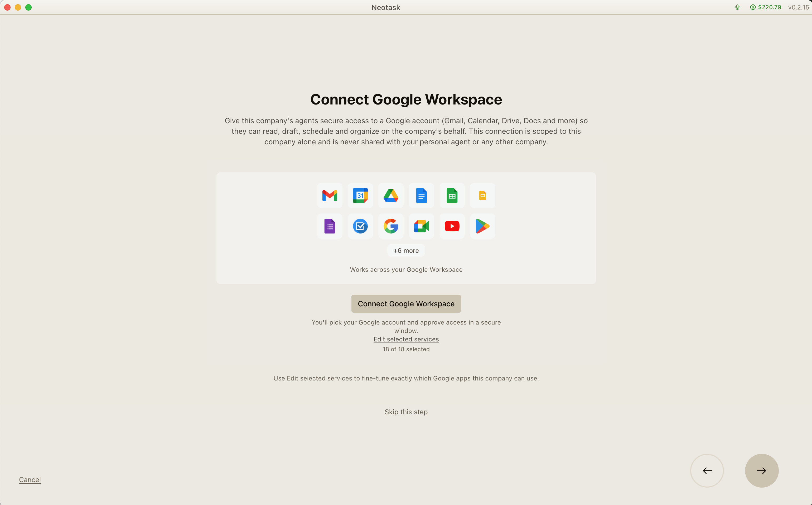Screen dimensions: 812x505
Task: Click the Connect Google Workspace heading
Action: click(406, 99)
